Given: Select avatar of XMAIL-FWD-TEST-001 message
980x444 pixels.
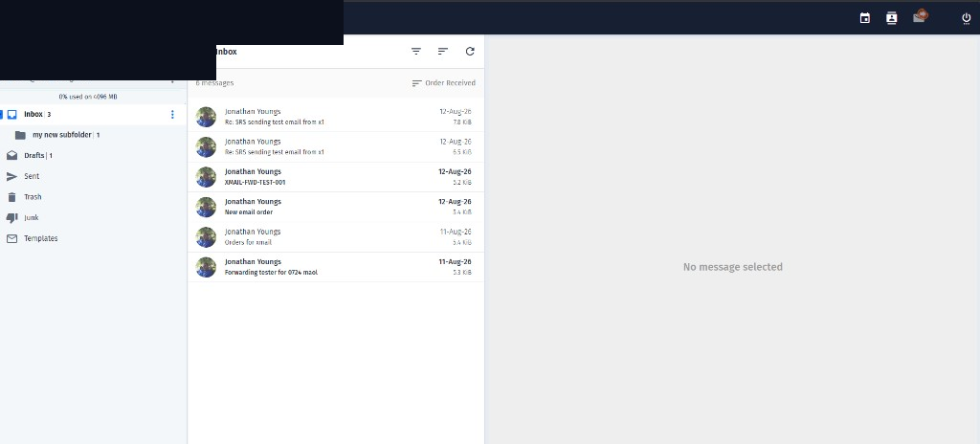Looking at the screenshot, I should 206,177.
